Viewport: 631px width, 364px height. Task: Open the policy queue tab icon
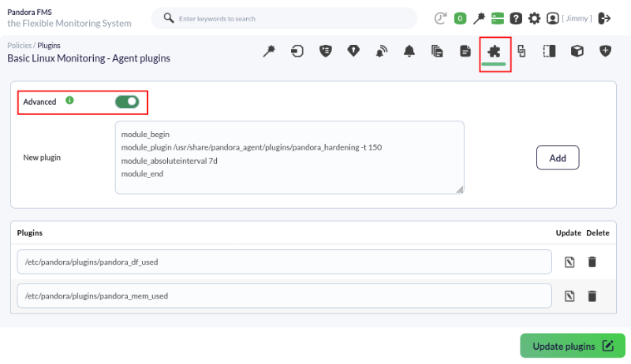coord(297,51)
